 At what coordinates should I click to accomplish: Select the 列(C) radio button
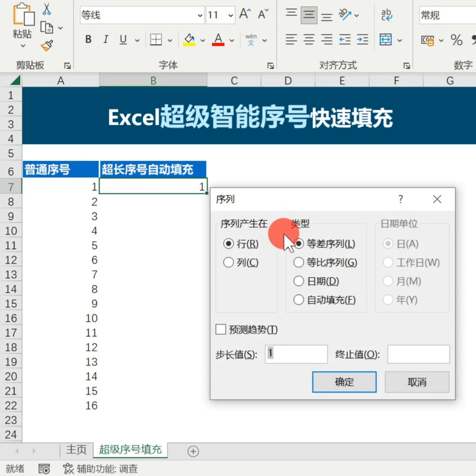pyautogui.click(x=228, y=262)
